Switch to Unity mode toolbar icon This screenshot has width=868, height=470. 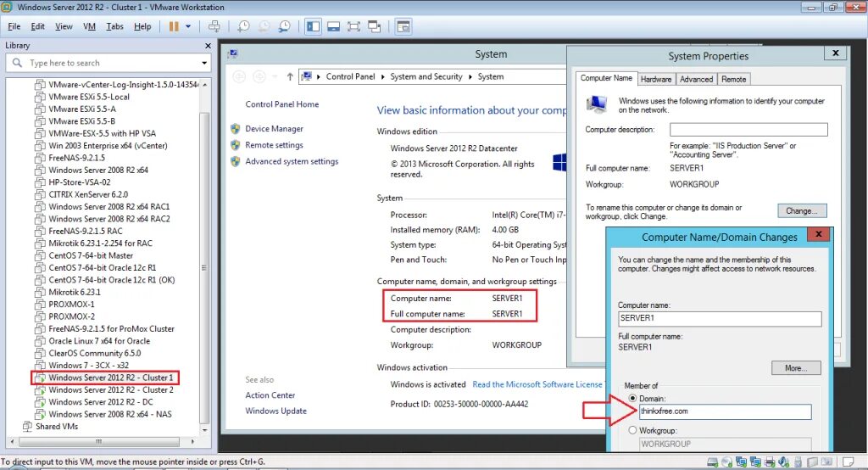[374, 26]
